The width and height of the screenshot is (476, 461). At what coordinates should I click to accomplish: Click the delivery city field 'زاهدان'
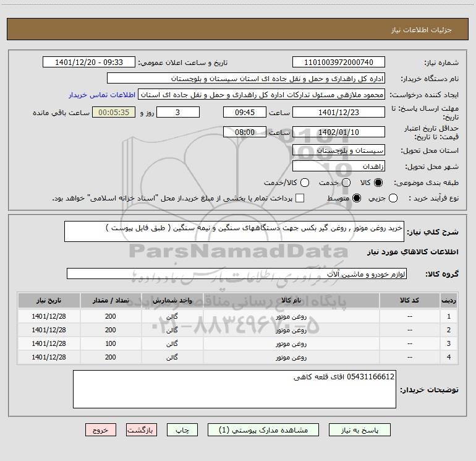point(339,166)
